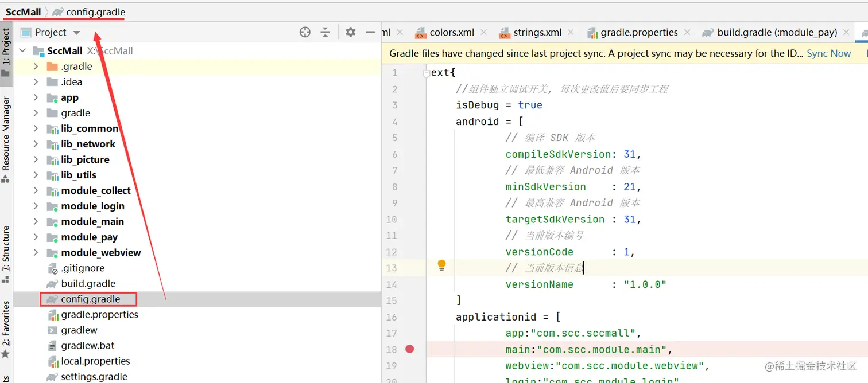Remove the red breakpoint on line 18
868x383 pixels.
pyautogui.click(x=409, y=349)
